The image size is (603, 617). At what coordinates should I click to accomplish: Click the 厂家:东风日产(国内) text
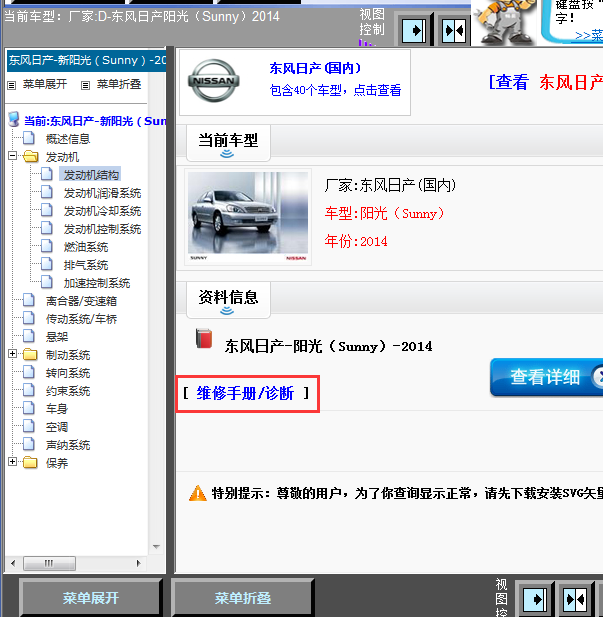390,185
